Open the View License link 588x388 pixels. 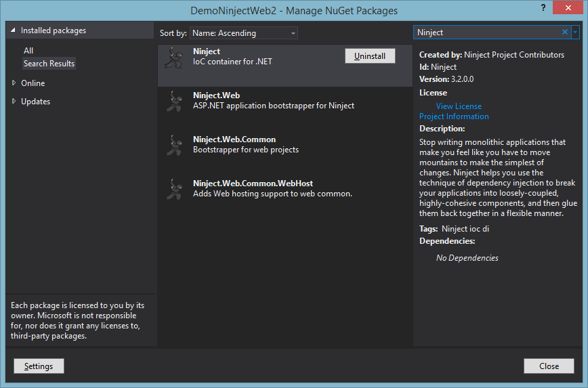pyautogui.click(x=459, y=106)
